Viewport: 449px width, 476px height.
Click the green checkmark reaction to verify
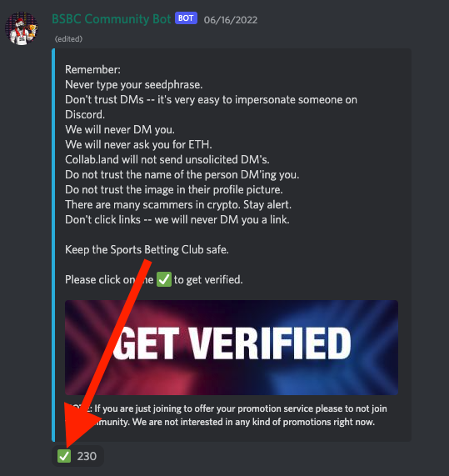click(64, 456)
